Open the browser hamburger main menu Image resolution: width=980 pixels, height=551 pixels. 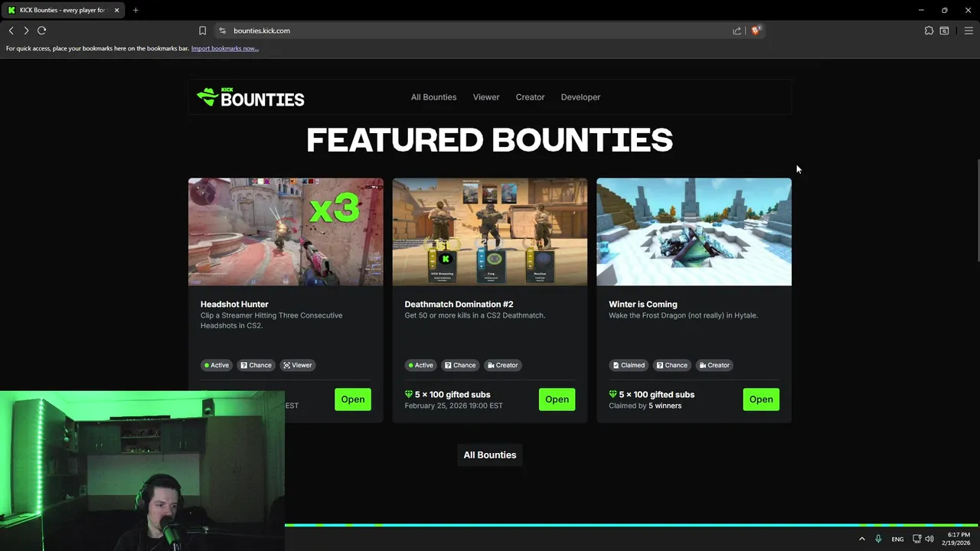(x=969, y=31)
